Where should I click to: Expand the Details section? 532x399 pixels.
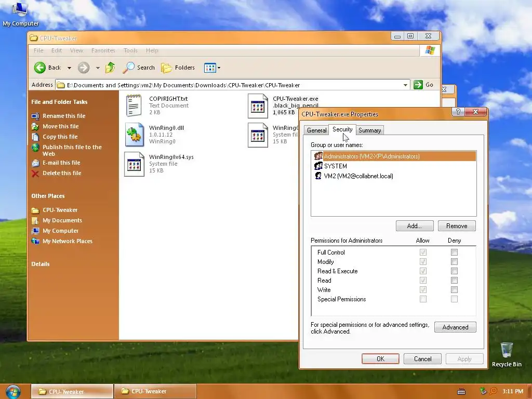(41, 264)
